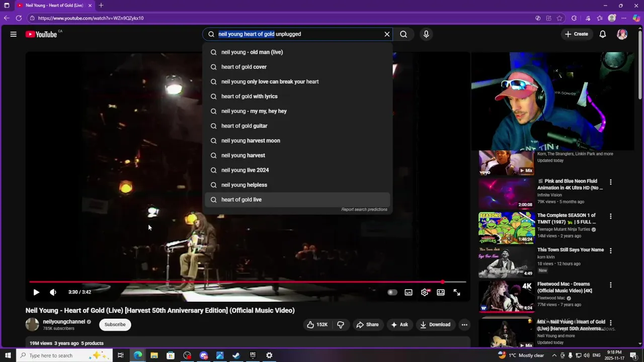This screenshot has width=644, height=362.
Task: Expand system tray hidden icons chevron
Action: pos(554,355)
